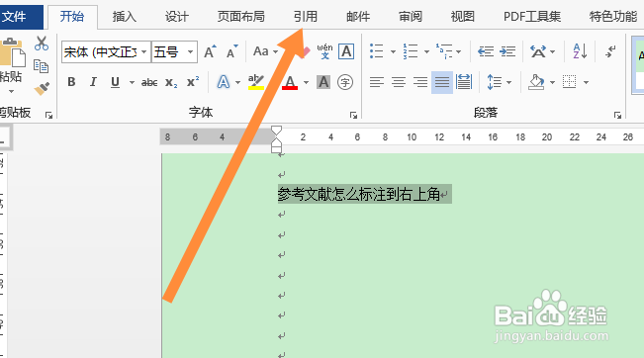Open the 特色功能 ribbon tab
Screen dimensions: 644x358
pos(612,17)
